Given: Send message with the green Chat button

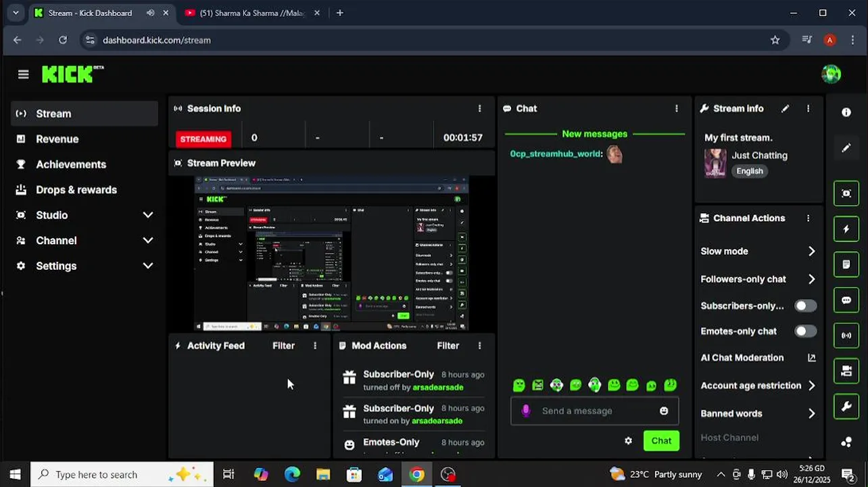Looking at the screenshot, I should pos(661,440).
